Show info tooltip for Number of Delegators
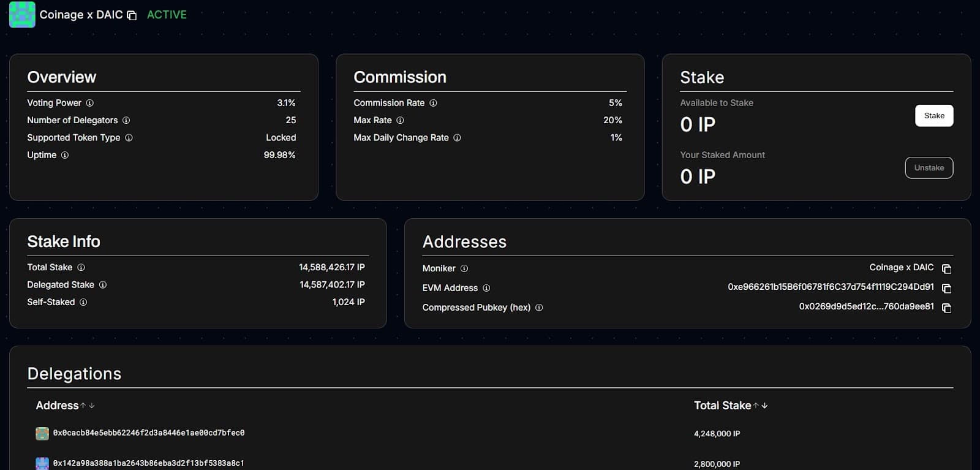Screen dimensions: 980x470 [126, 120]
